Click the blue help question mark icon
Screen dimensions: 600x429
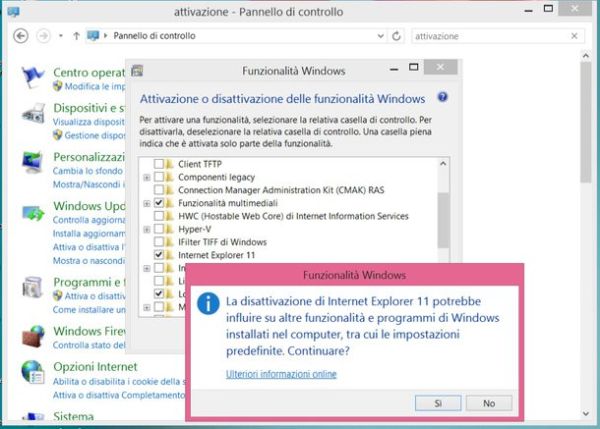pyautogui.click(x=442, y=98)
